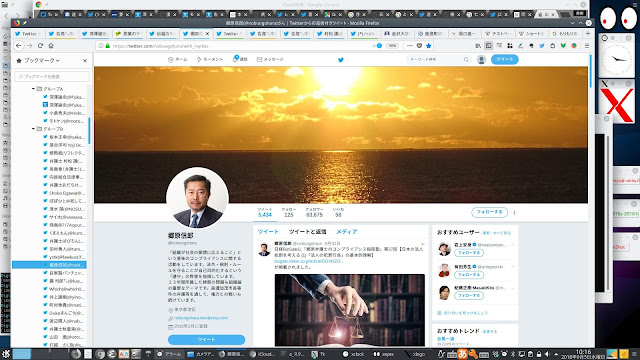Viewport: 640px width, 360px height.
Task: Open the Shoko Egawa bookmark in sidebar
Action: (64, 193)
